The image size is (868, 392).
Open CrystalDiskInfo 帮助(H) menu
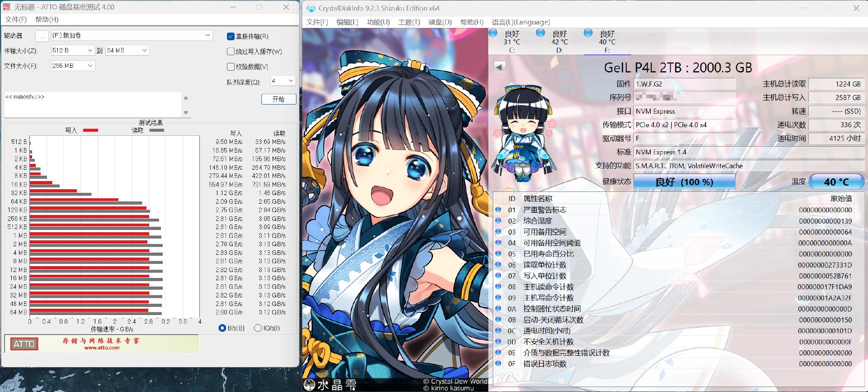click(472, 22)
